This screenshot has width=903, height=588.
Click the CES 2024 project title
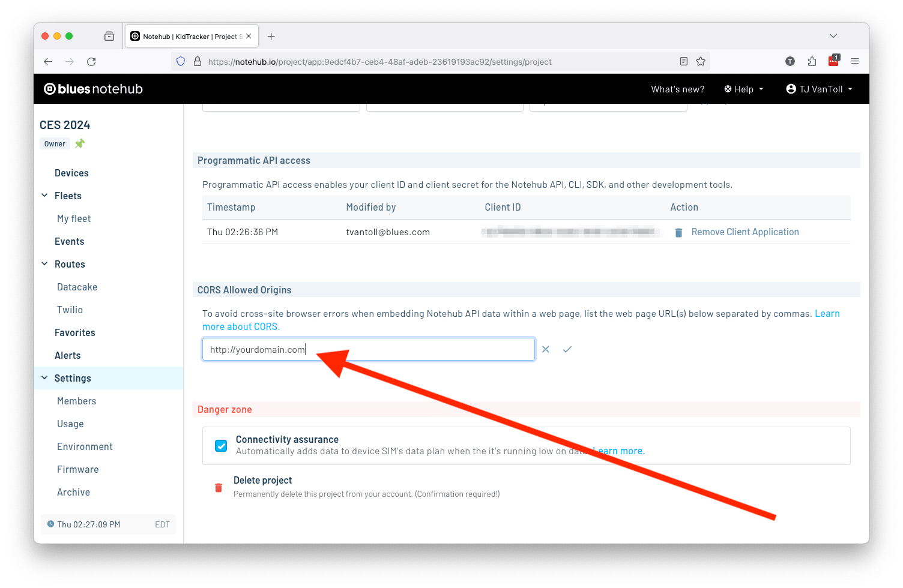click(65, 125)
